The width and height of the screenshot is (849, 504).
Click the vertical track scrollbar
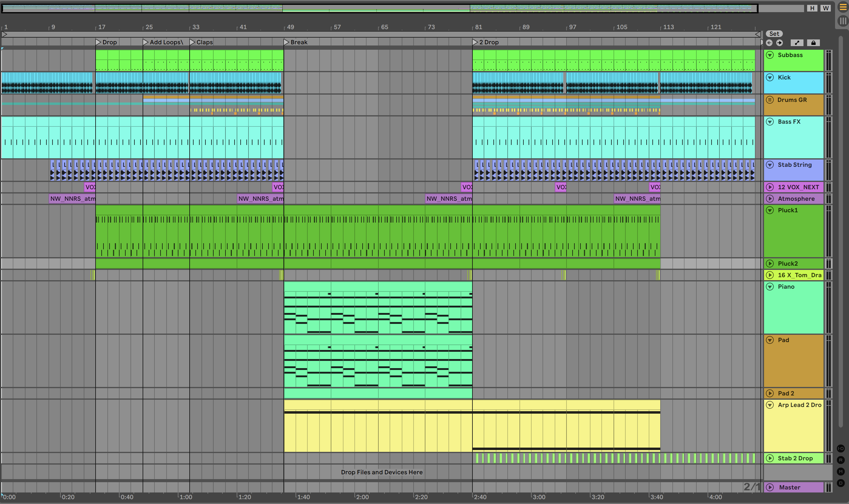point(841,231)
